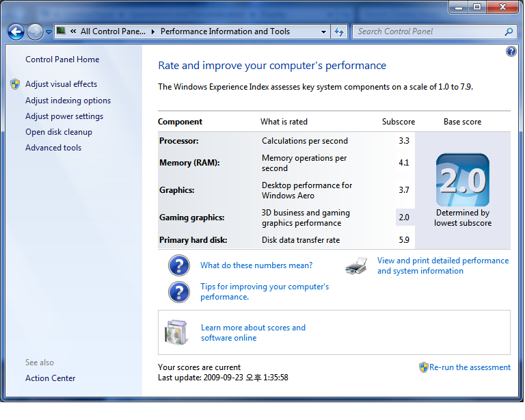Screen dimensions: 525x420
Task: Open the address bar history dropdown
Action: pos(323,31)
